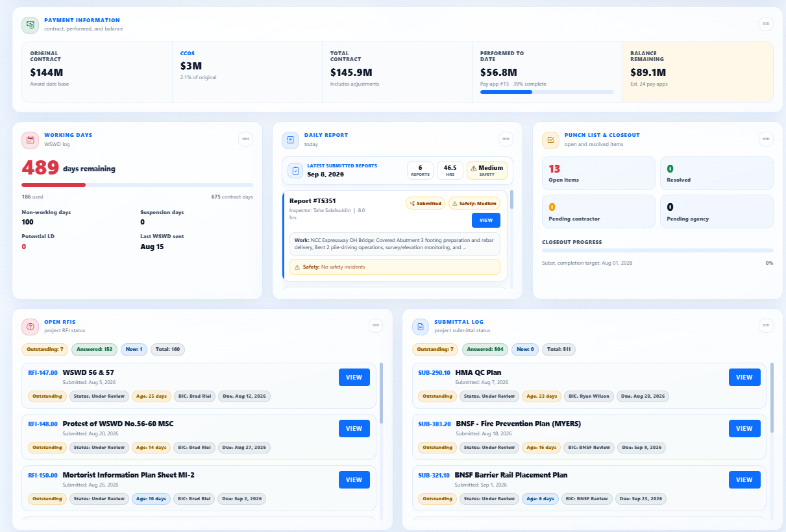Filter RFIs by Outstanding: 7

pyautogui.click(x=45, y=350)
